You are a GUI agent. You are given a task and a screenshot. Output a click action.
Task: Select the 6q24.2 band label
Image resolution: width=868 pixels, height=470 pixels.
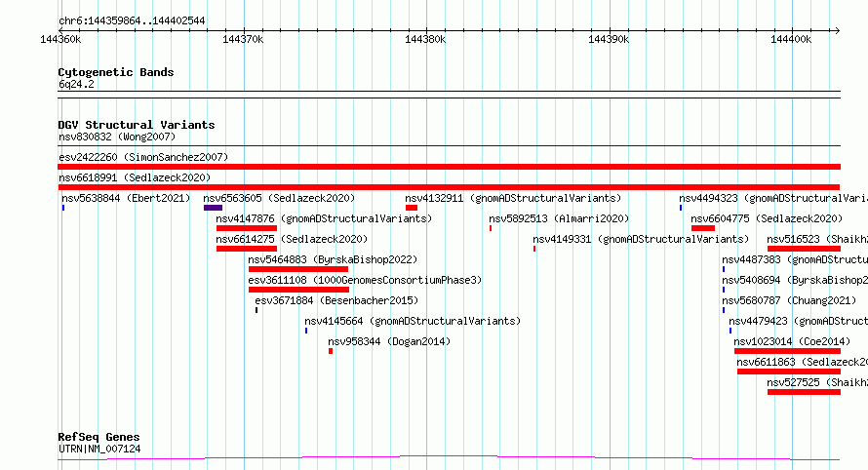[76, 84]
